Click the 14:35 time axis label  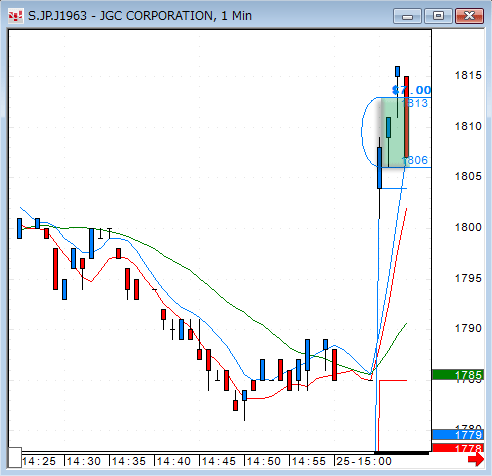[129, 461]
